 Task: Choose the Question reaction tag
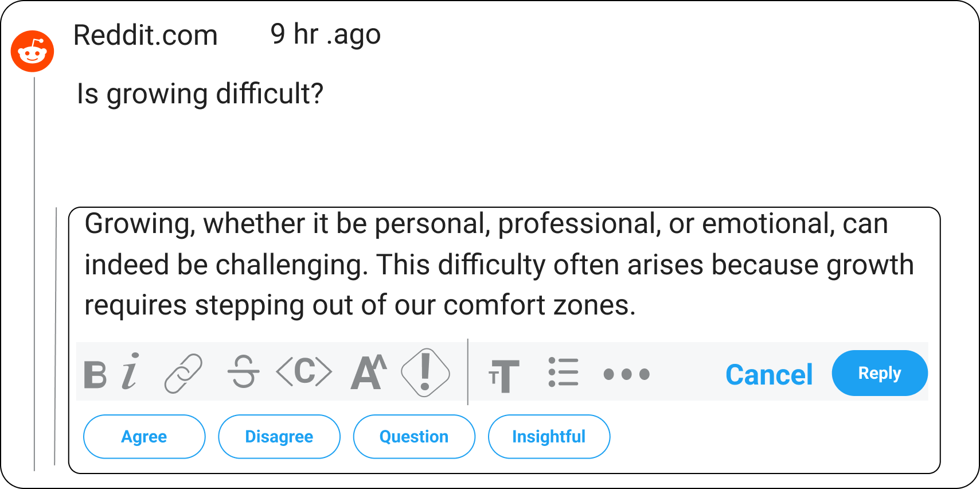(x=414, y=437)
